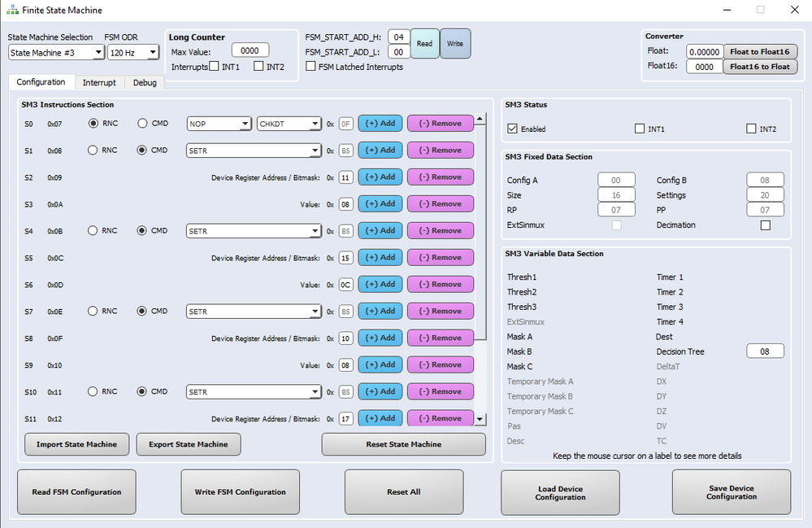
Task: Open the Debug tab
Action: coord(145,83)
